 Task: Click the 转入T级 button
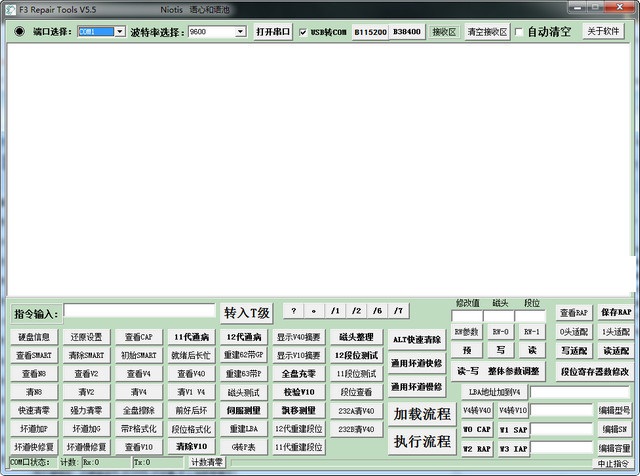pos(247,313)
